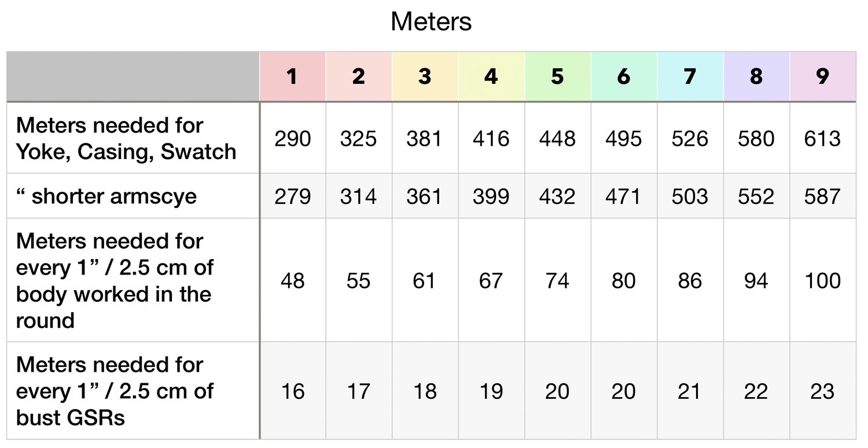Select the cell with value 74

pos(558,280)
